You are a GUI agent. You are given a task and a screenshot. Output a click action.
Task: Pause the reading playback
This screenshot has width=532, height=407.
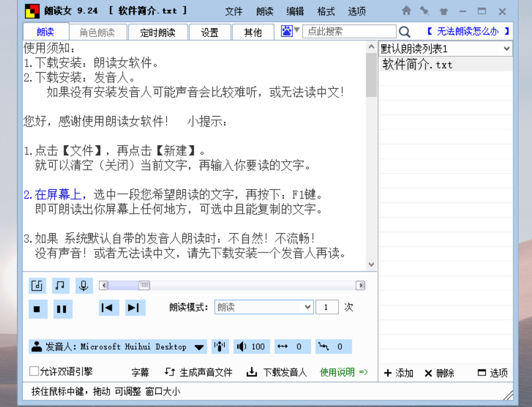62,309
